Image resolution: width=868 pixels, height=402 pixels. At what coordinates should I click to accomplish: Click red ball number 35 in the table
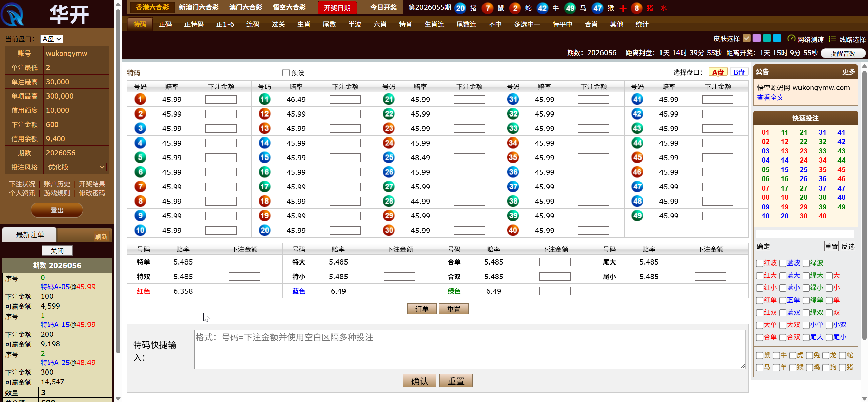coord(513,157)
